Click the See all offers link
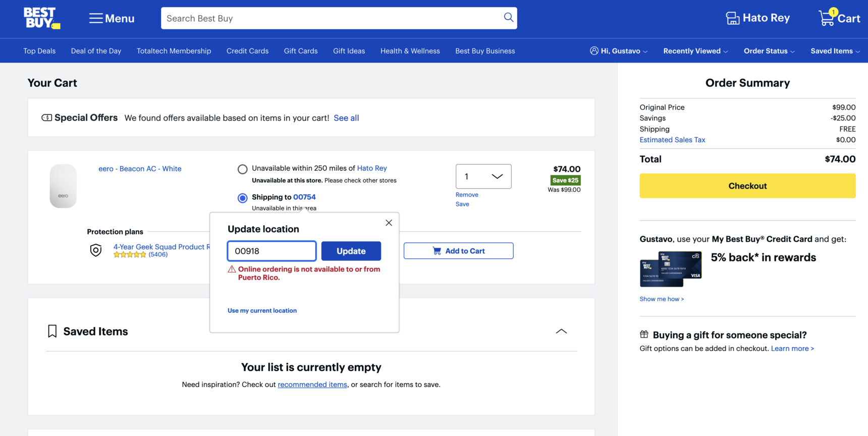Screen dimensions: 868x436 coord(346,118)
